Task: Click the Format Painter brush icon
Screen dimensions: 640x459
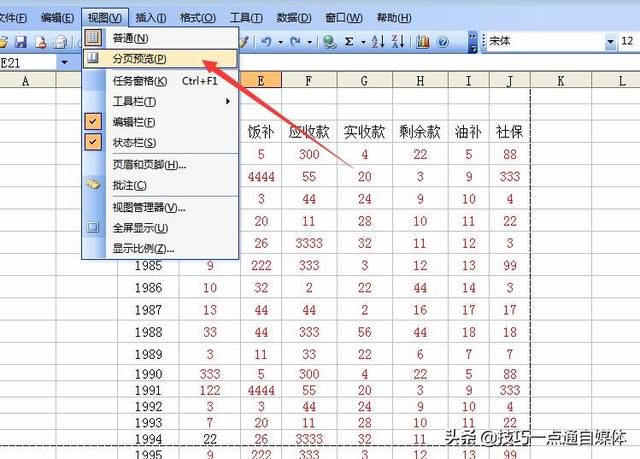Action: click(244, 42)
